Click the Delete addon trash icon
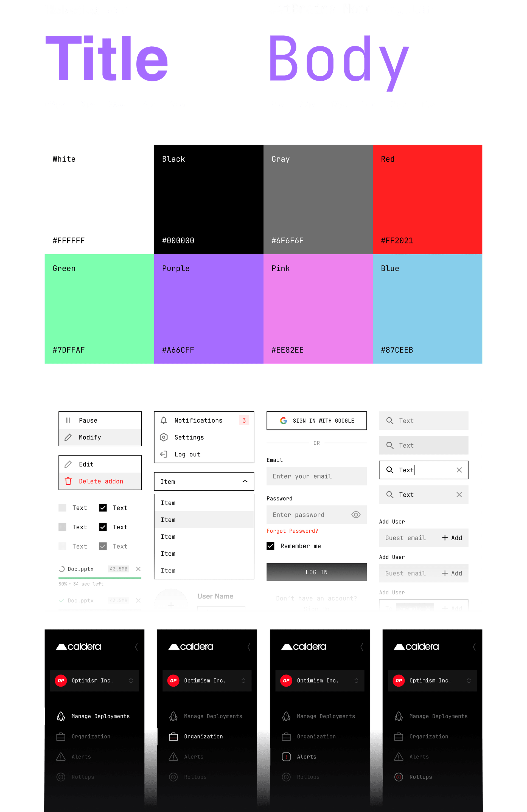This screenshot has width=527, height=812. coord(69,481)
